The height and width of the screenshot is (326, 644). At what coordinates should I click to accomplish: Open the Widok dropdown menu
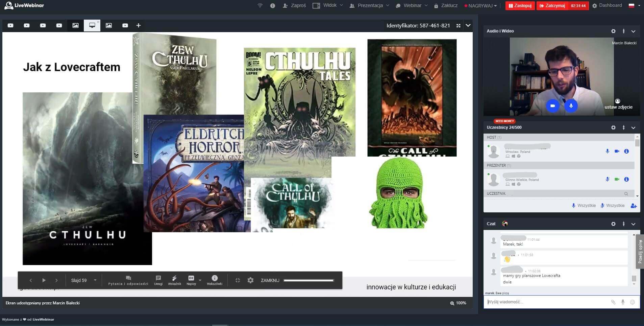tap(328, 5)
